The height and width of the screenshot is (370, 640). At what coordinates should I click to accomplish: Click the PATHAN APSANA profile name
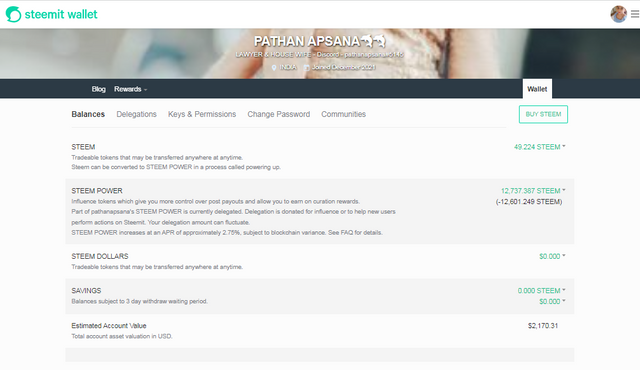(307, 41)
